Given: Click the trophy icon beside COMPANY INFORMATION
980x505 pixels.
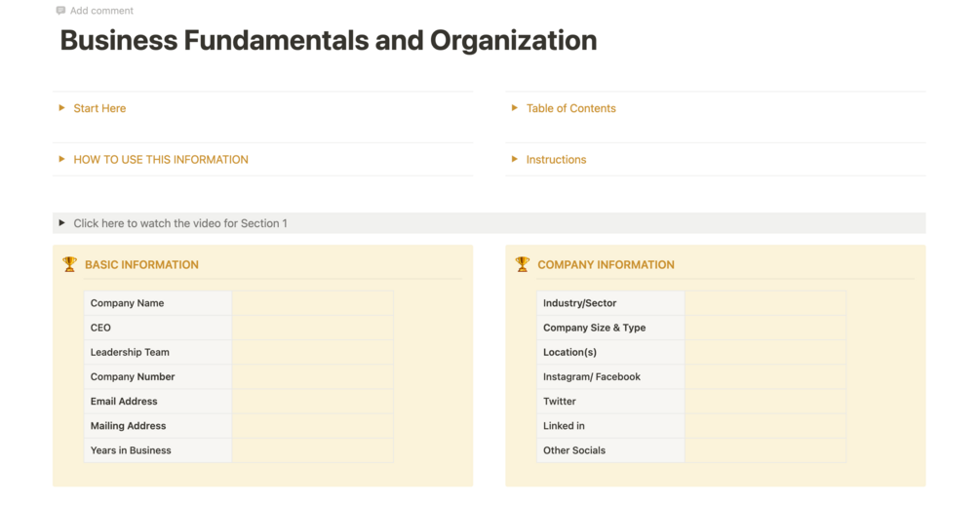Looking at the screenshot, I should pyautogui.click(x=523, y=264).
